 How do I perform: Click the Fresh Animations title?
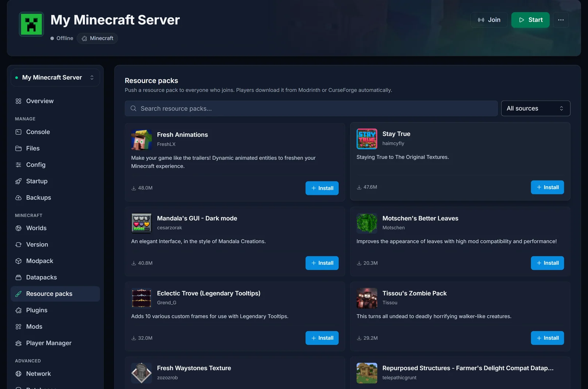click(182, 135)
